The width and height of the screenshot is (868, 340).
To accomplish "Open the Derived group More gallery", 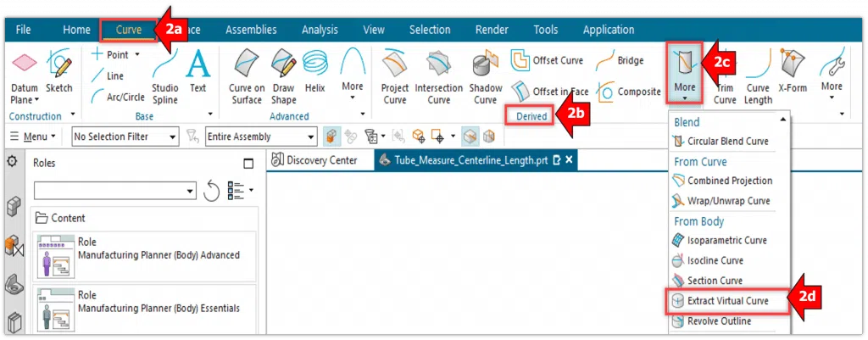I will (x=685, y=73).
